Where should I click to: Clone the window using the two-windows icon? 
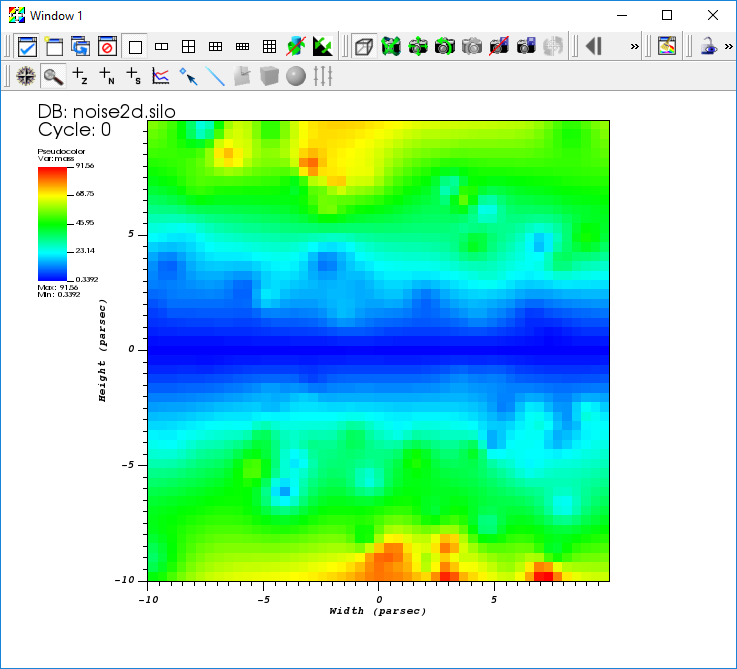(x=80, y=47)
